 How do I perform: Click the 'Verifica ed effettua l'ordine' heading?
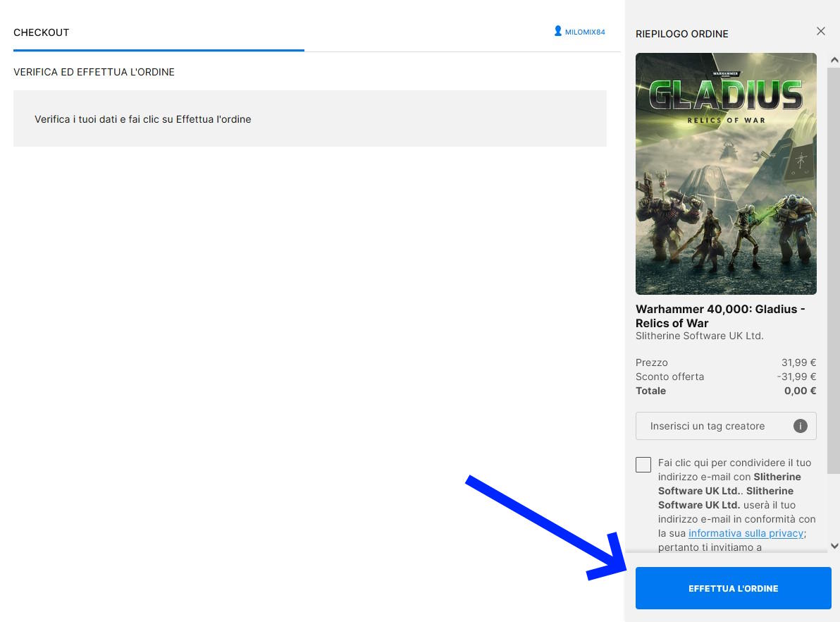[94, 72]
